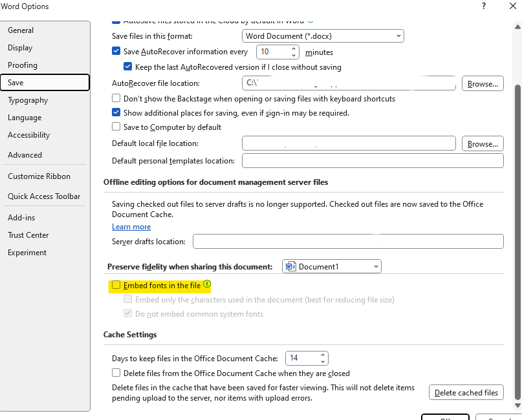Viewport: 522px width, 420px height.
Task: Open Save files in this format dropdown
Action: [x=323, y=36]
